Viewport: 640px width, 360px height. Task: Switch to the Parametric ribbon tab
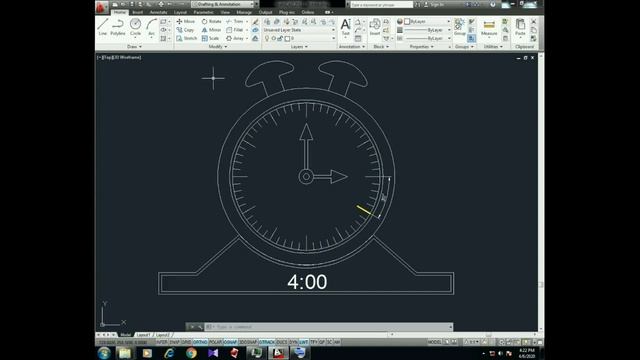tap(203, 12)
